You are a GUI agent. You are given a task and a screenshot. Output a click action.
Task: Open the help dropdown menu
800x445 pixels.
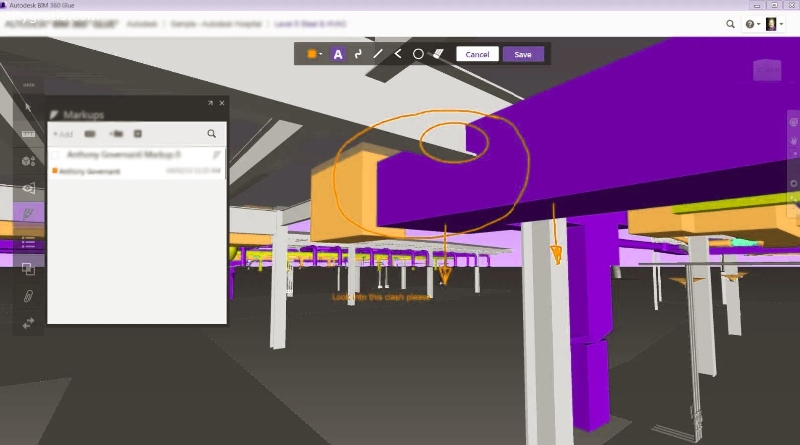752,24
